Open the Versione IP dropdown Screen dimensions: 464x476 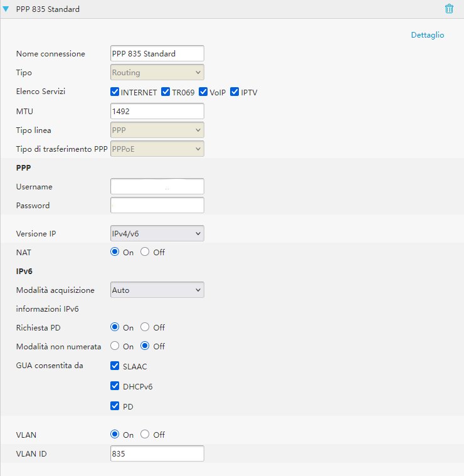coord(157,233)
